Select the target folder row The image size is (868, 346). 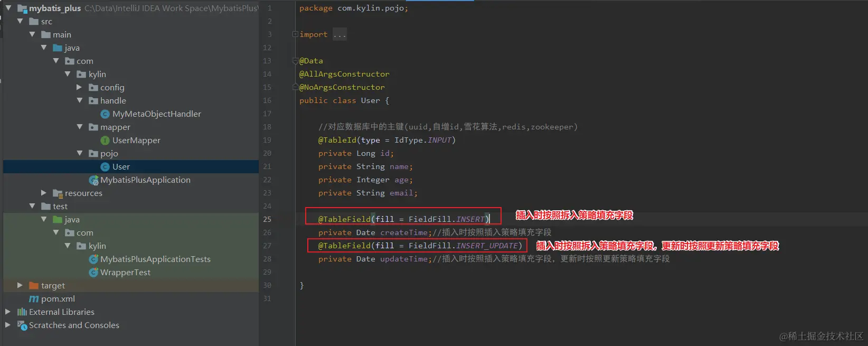(x=131, y=285)
